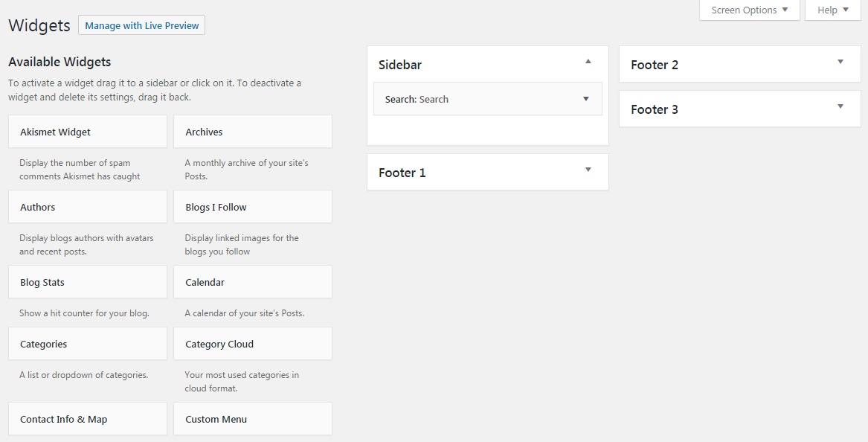The height and width of the screenshot is (442, 868).
Task: Select the Authors widget
Action: [87, 206]
